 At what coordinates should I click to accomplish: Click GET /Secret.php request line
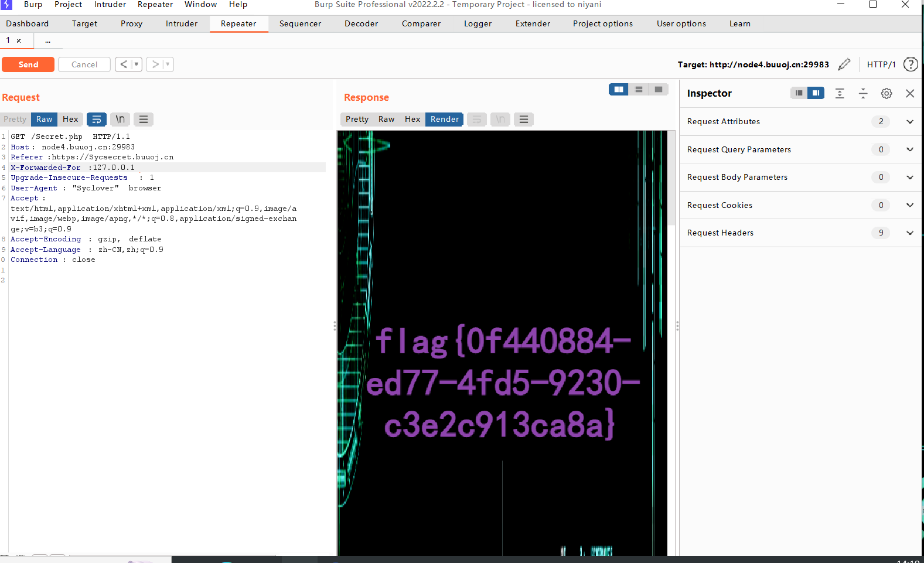(70, 137)
